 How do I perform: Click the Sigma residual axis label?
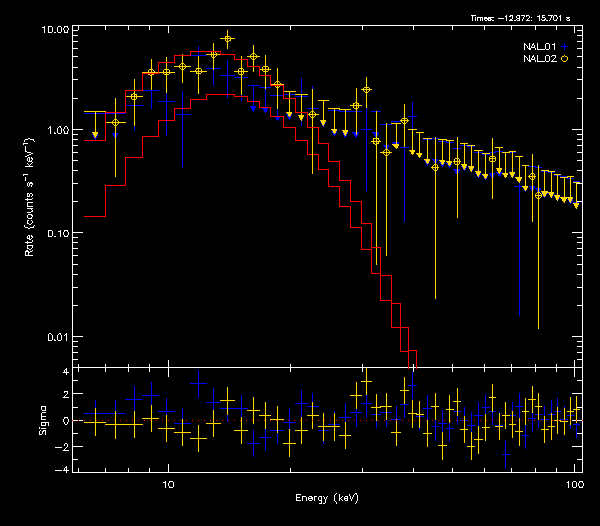[x=42, y=419]
